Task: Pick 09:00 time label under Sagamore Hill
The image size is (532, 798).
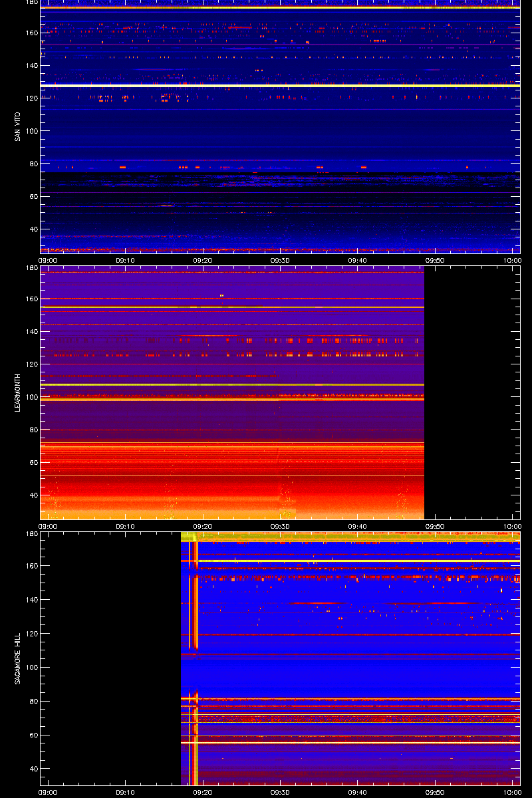Action: click(x=47, y=792)
